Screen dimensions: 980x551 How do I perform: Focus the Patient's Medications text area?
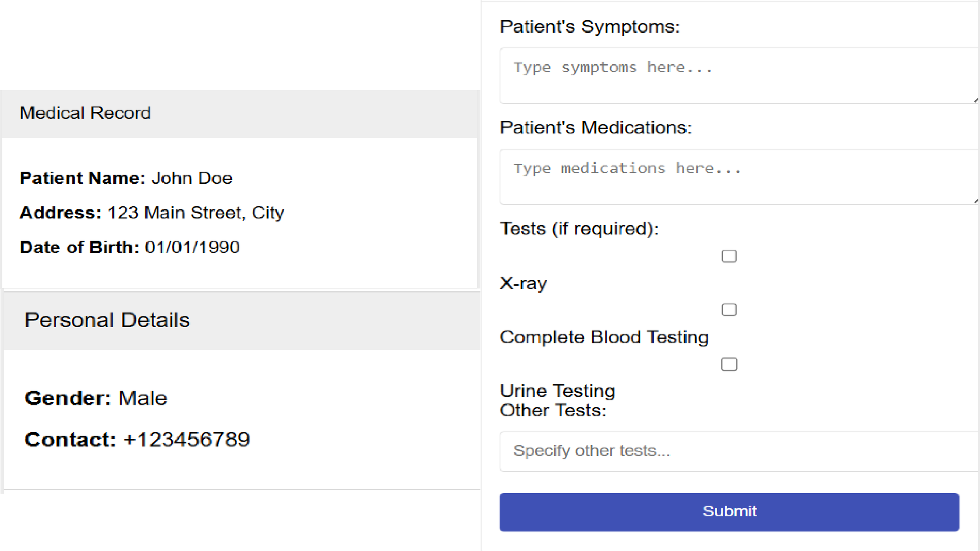pos(738,177)
